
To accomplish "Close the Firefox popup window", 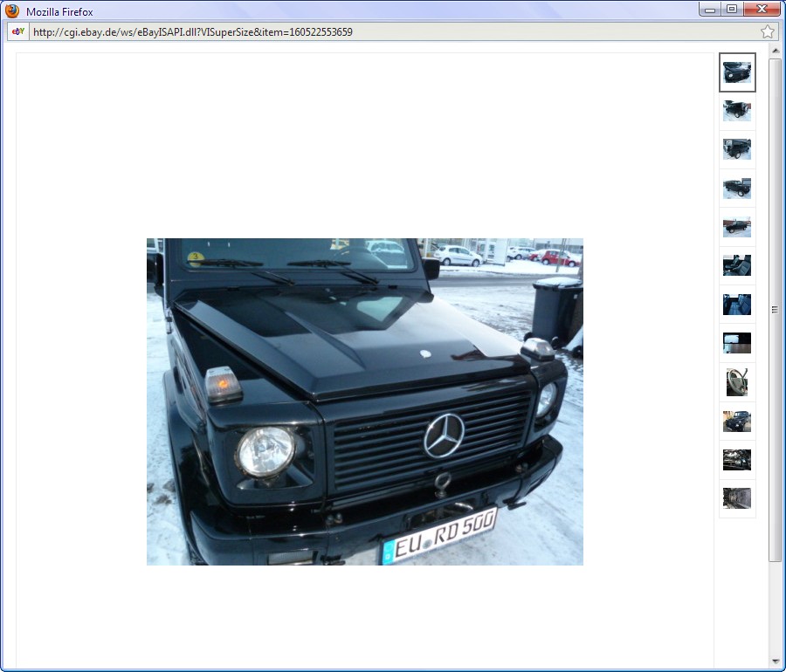I will tap(762, 10).
